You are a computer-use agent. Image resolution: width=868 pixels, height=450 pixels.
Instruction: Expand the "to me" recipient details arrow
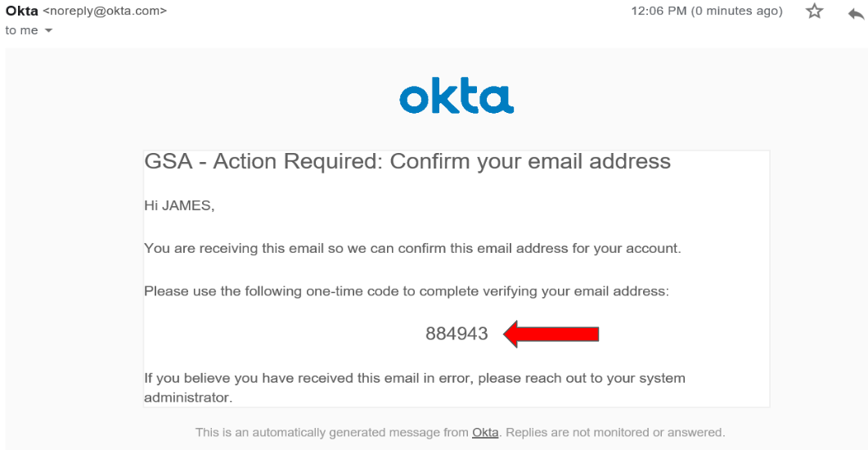pyautogui.click(x=48, y=31)
